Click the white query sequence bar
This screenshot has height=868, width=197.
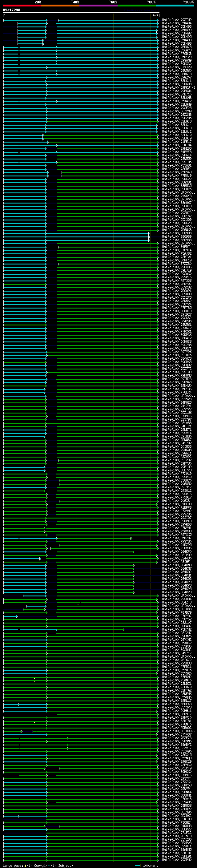click(x=81, y=13)
